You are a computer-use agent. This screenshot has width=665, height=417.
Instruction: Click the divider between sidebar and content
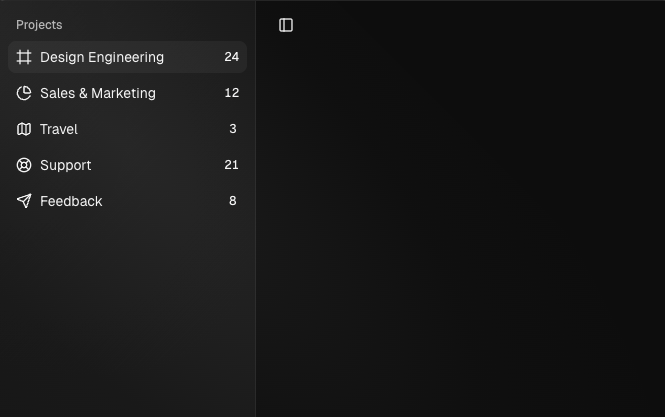[x=256, y=208]
